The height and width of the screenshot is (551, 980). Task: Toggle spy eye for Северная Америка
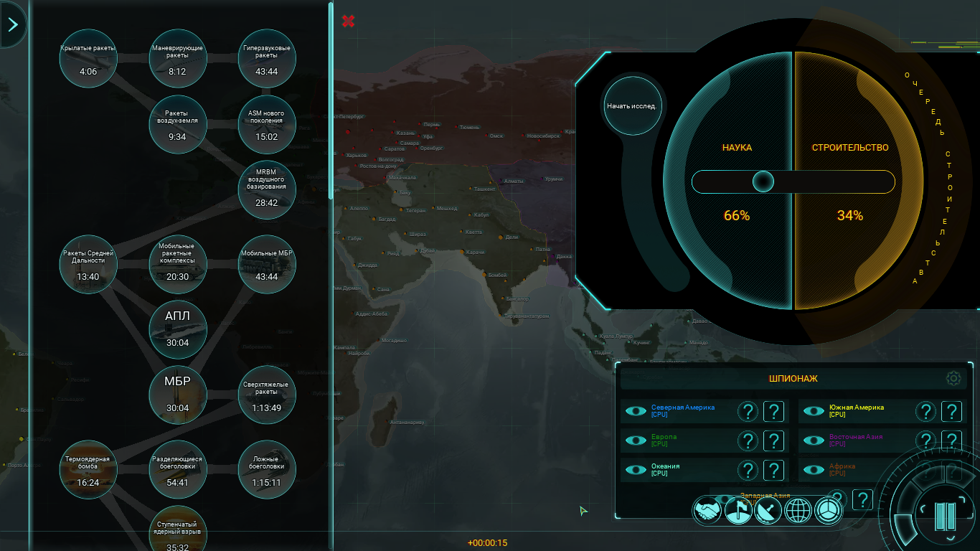pyautogui.click(x=636, y=411)
